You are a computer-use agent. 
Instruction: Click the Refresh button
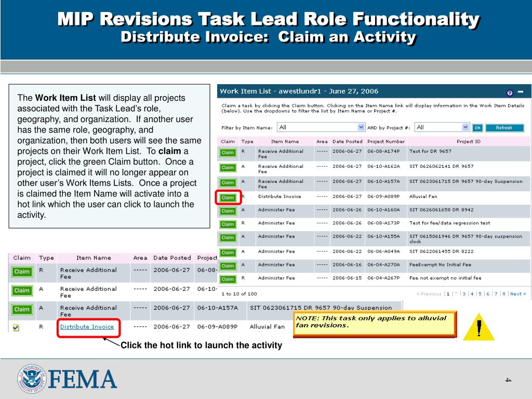[x=504, y=128]
